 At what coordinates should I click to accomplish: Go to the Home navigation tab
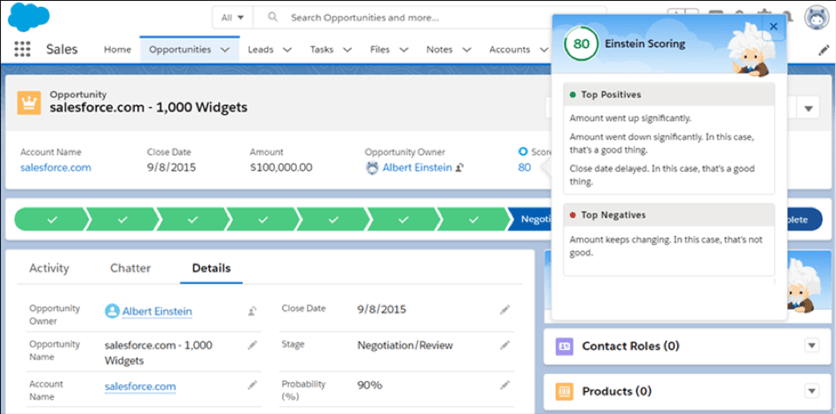click(117, 49)
